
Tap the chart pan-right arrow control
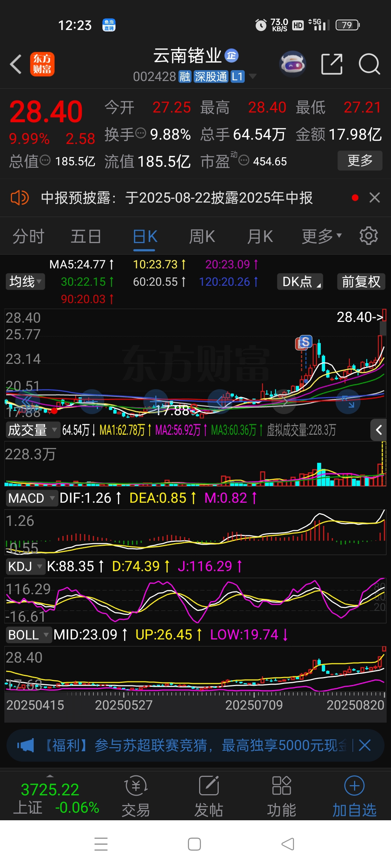click(285, 401)
